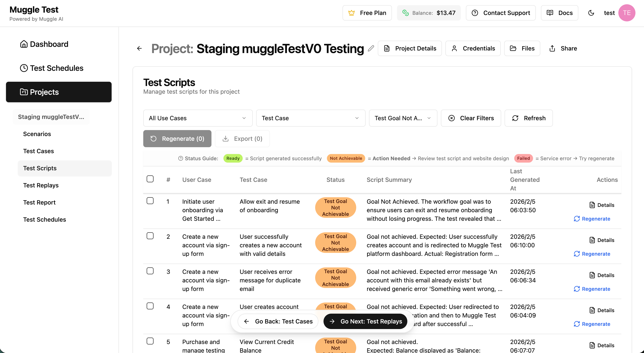The width and height of the screenshot is (644, 353).
Task: Click the pencil edit icon beside project title
Action: [371, 48]
